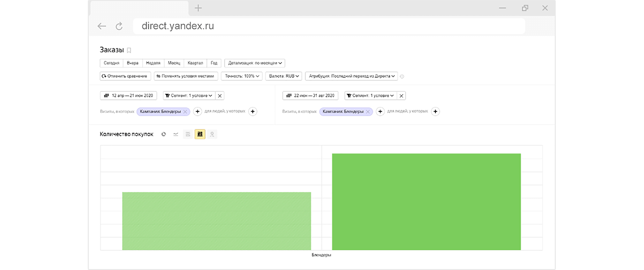
Task: Open Точность: 100% dropdown
Action: tap(241, 76)
